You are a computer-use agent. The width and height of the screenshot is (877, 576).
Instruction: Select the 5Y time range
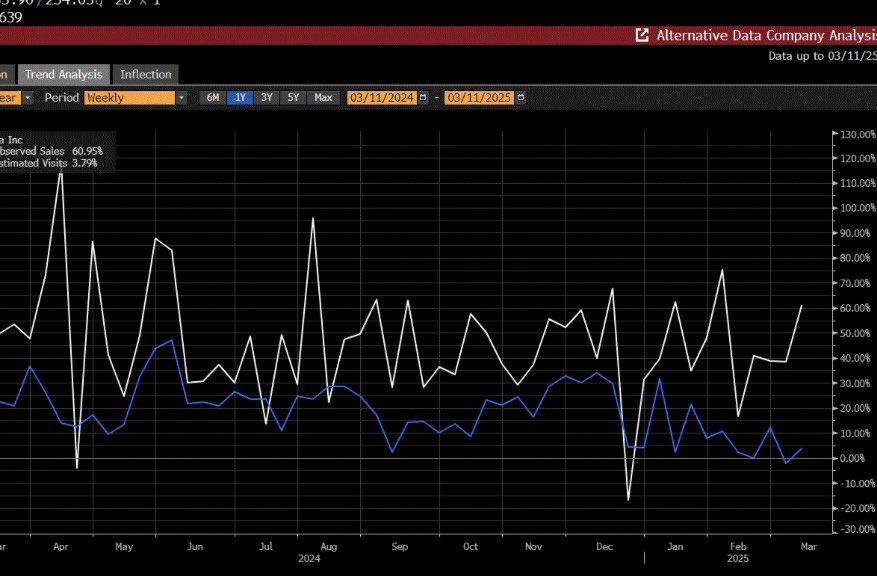(x=293, y=98)
